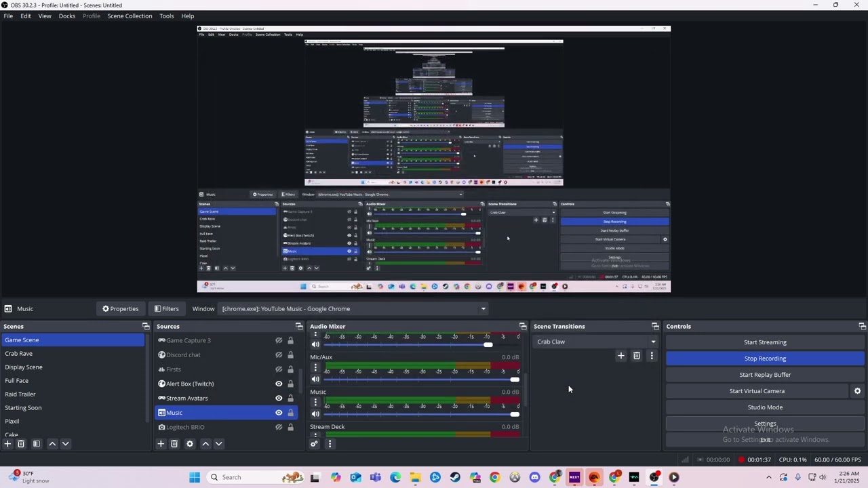Delete selected source with trash icon
The image size is (868, 488).
[x=174, y=444]
